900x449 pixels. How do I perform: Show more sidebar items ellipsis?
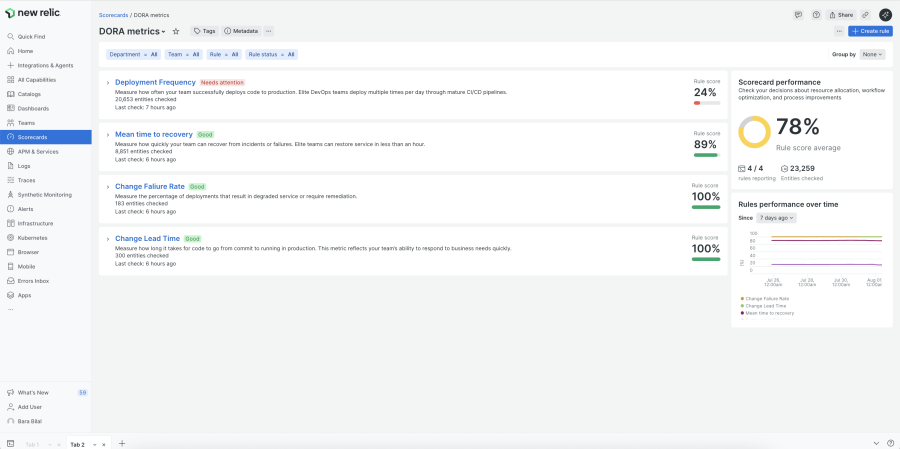[10, 309]
